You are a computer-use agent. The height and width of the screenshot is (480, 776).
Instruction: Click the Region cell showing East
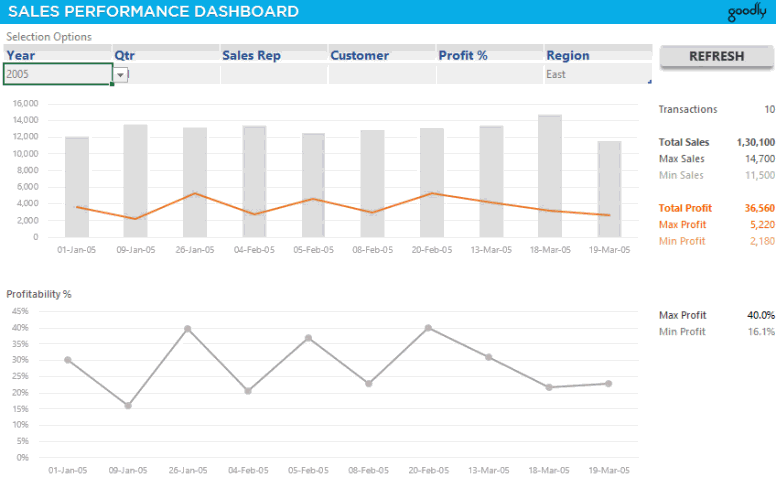click(597, 74)
